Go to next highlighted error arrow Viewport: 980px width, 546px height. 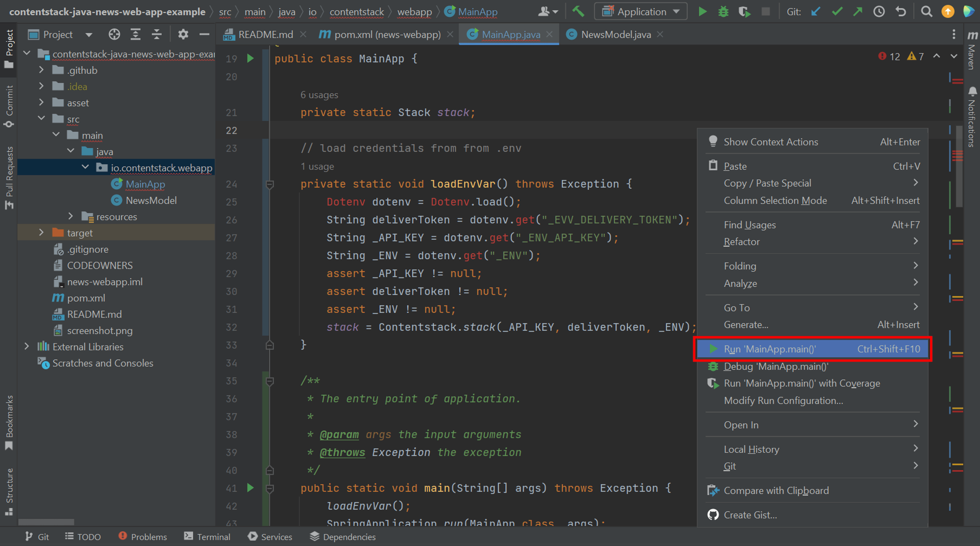coord(954,56)
